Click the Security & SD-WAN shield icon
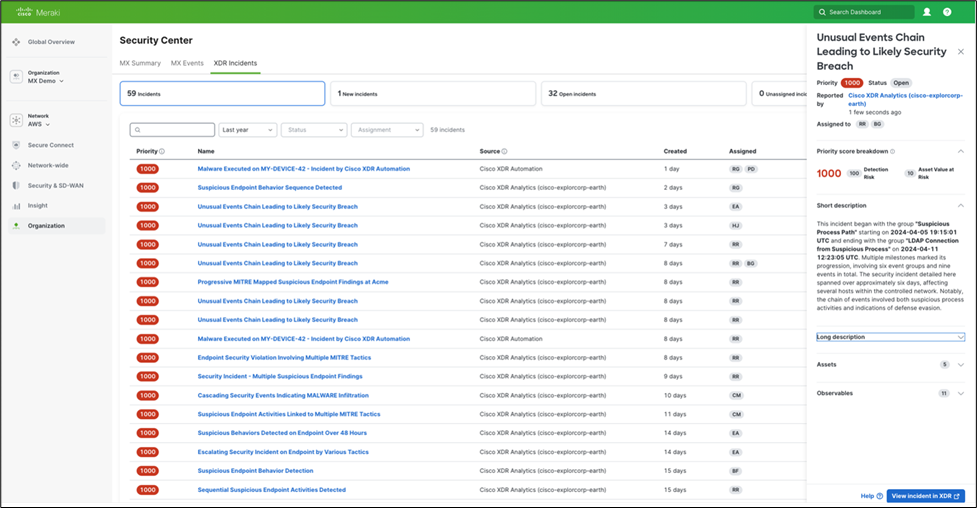The image size is (977, 508). point(16,185)
